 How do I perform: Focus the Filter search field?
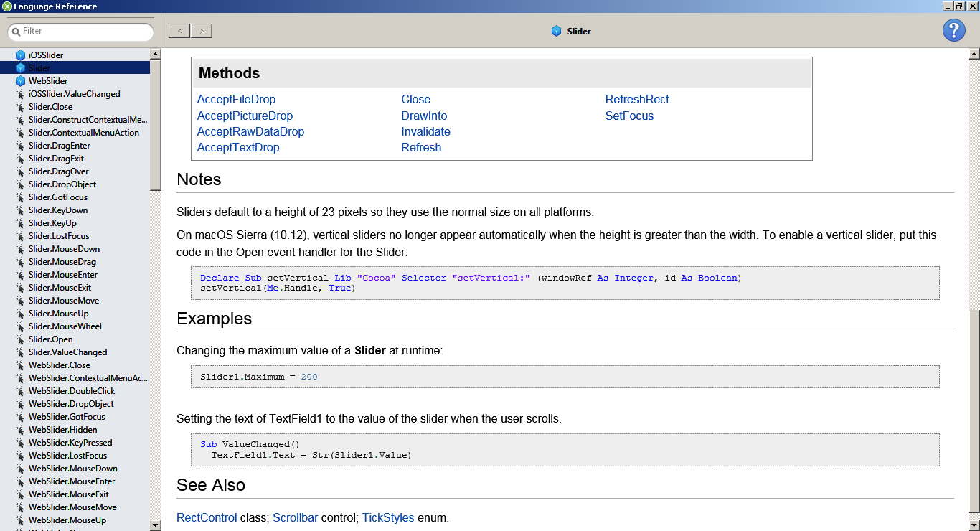(86, 32)
